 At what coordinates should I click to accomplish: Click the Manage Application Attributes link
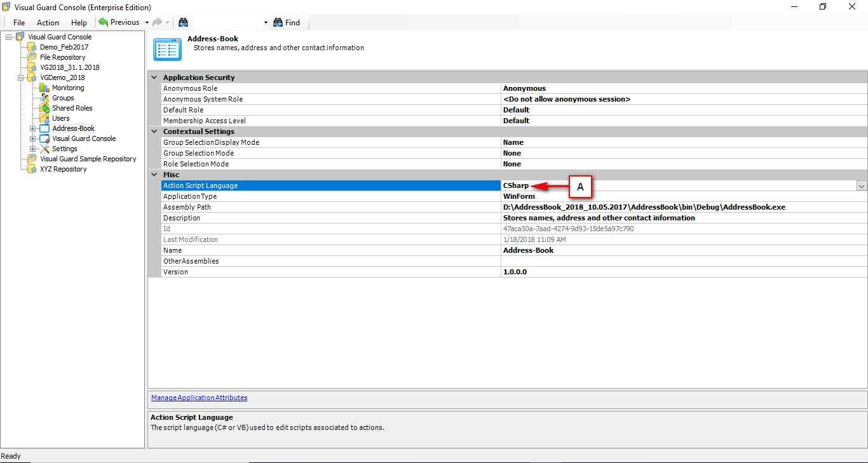(199, 398)
